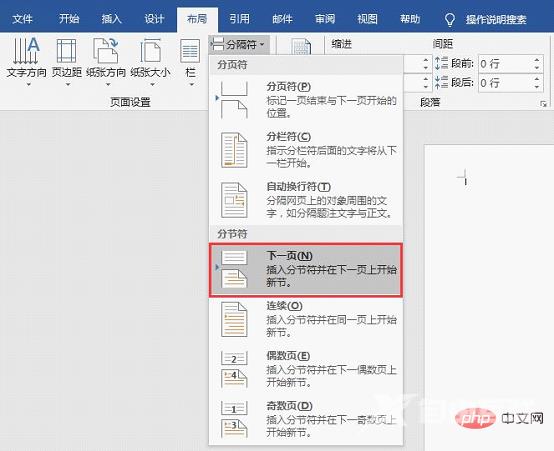Click the 连续 section break icon
Screen dimensions: 554x451
(x=234, y=319)
